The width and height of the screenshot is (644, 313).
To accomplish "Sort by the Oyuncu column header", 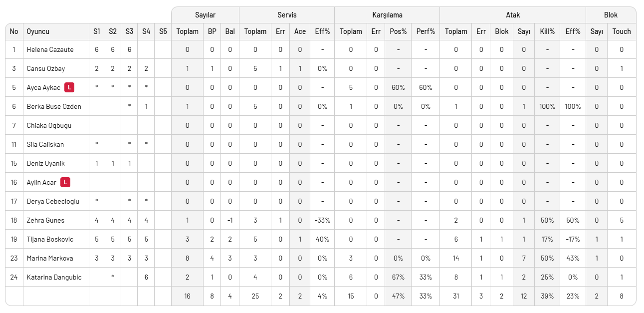I will [x=38, y=31].
